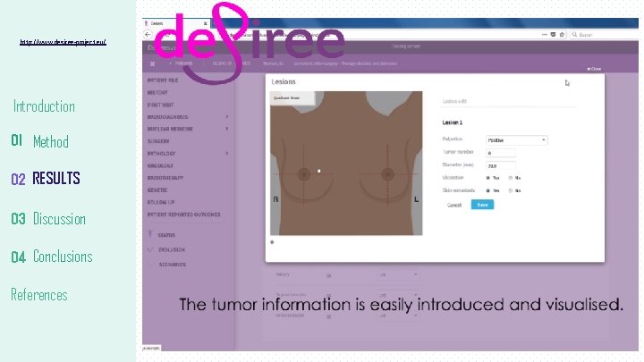
Task: Bookmark the page with the star icon
Action: 562,35
